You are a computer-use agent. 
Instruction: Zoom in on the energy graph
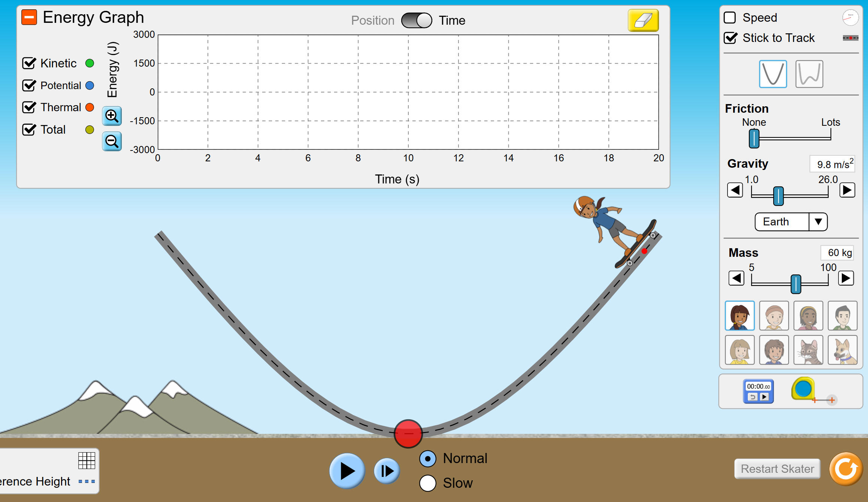point(112,116)
